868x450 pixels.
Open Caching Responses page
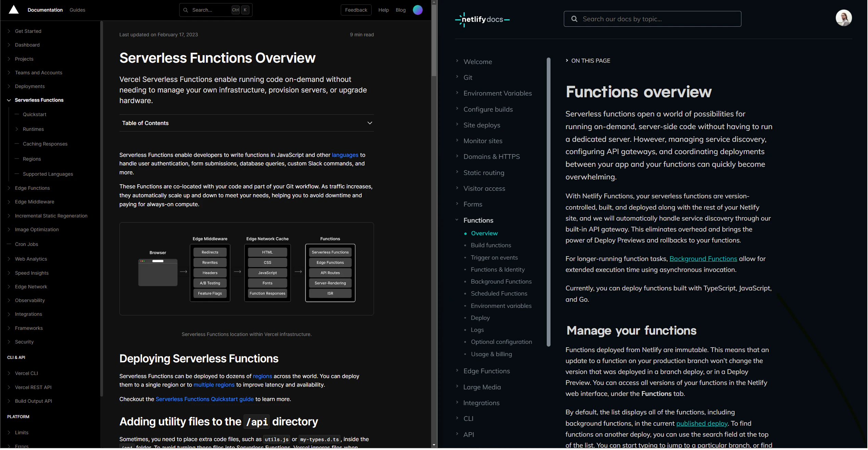pos(45,144)
